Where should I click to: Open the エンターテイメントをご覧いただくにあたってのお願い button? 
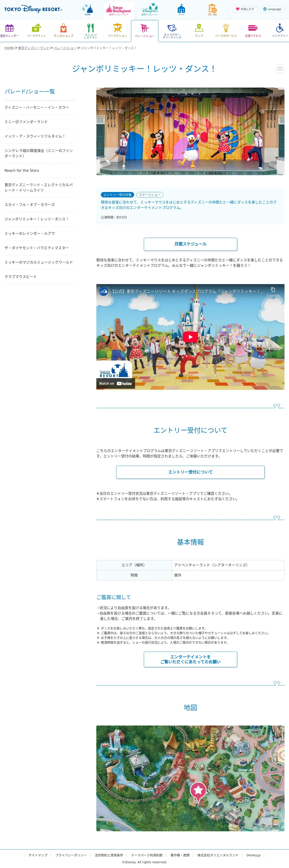190,659
